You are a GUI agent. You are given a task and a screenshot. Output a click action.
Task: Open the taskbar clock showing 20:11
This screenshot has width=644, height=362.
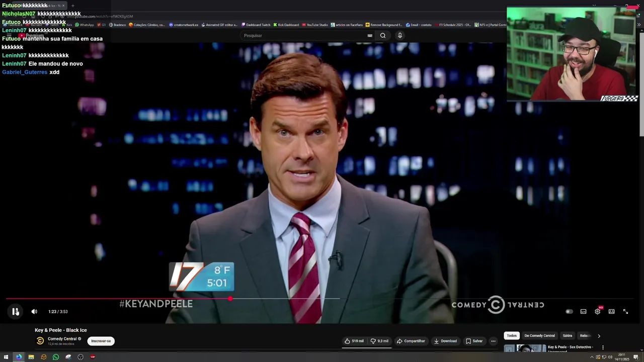[622, 357]
